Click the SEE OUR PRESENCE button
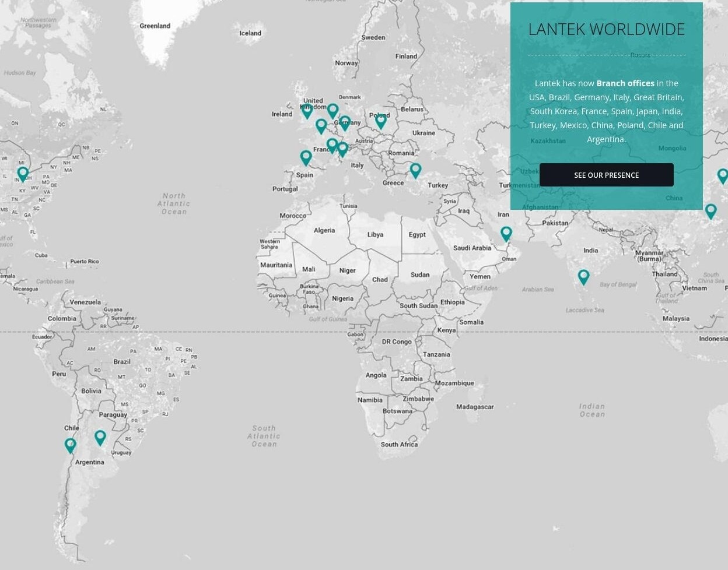Image resolution: width=728 pixels, height=570 pixels. coord(606,175)
